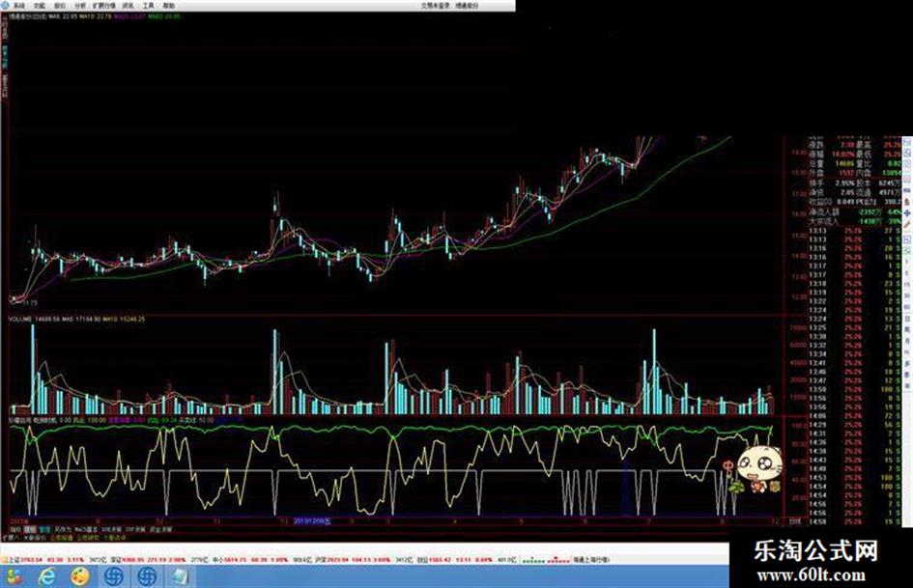Screen dimensions: 913x588
Task: Open the 系统 menu
Action: (19, 6)
